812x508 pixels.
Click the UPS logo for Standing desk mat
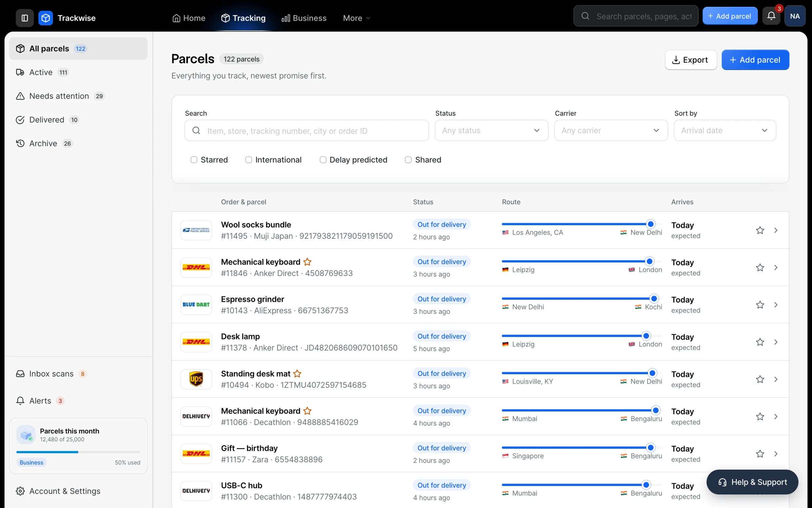click(196, 379)
